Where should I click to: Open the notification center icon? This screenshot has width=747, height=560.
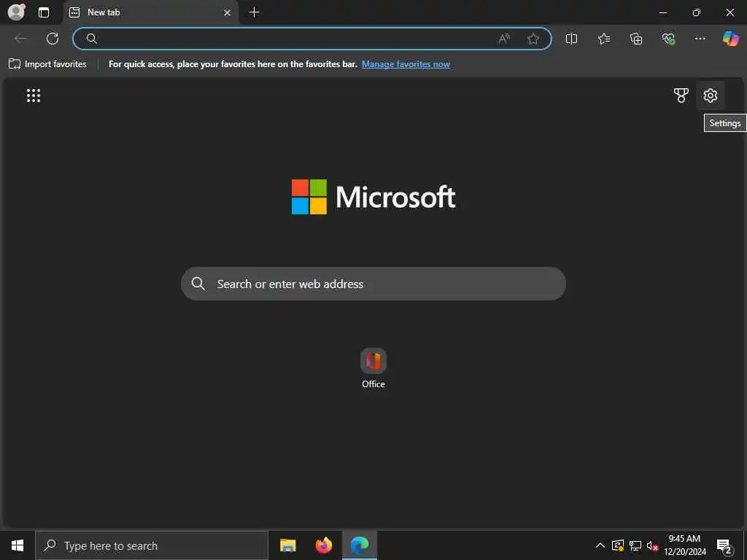click(724, 545)
